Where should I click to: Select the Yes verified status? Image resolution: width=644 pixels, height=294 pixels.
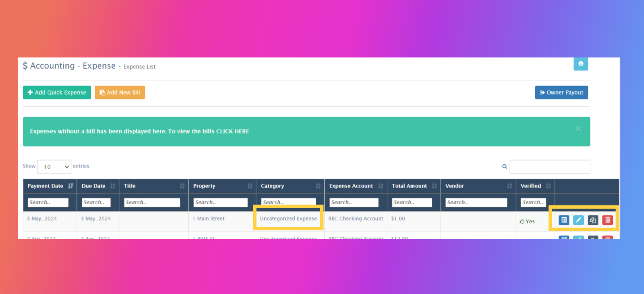[x=527, y=221]
